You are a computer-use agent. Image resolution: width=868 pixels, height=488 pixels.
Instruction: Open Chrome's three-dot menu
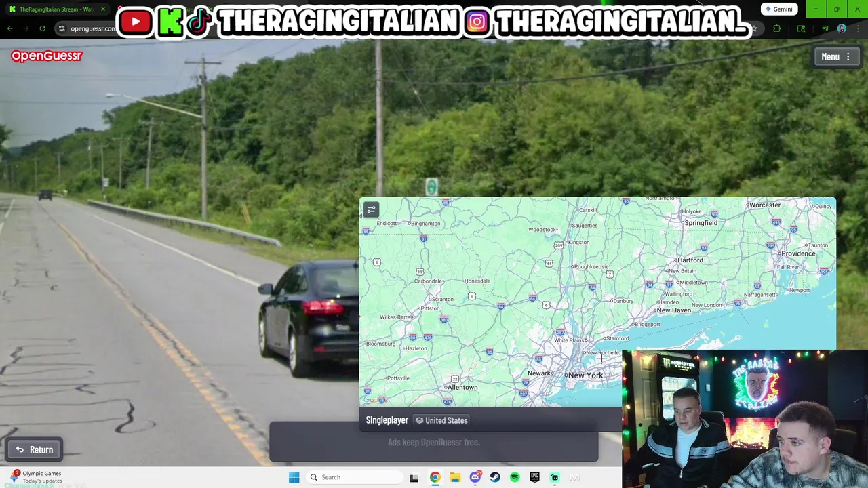[858, 28]
